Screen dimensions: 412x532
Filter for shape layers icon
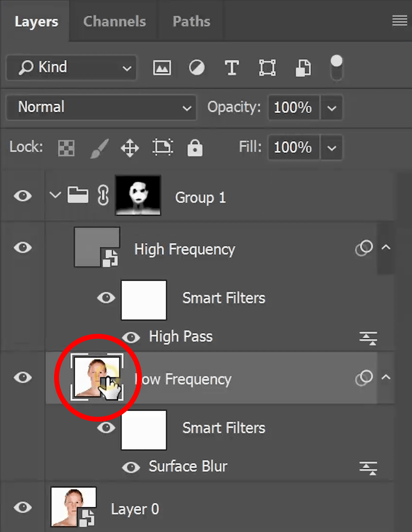pos(267,67)
